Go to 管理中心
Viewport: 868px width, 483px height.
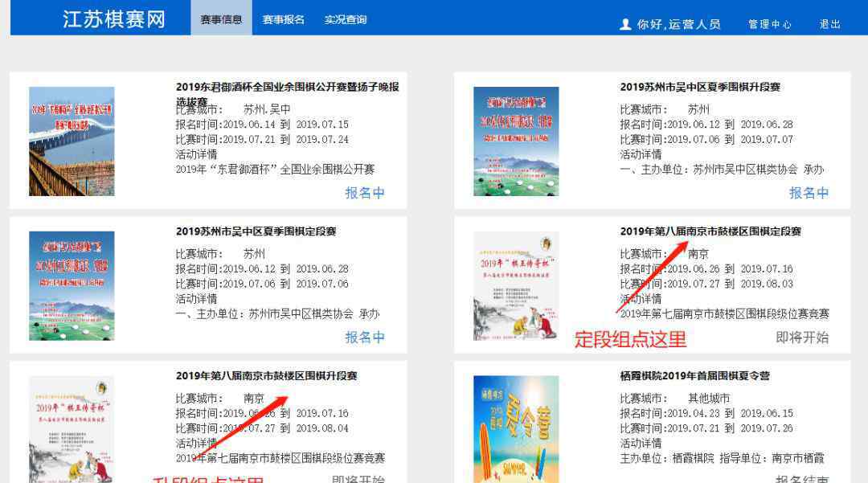[x=769, y=24]
